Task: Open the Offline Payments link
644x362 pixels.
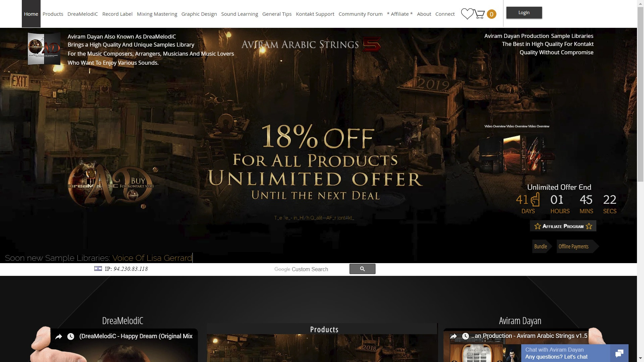Action: [x=573, y=246]
